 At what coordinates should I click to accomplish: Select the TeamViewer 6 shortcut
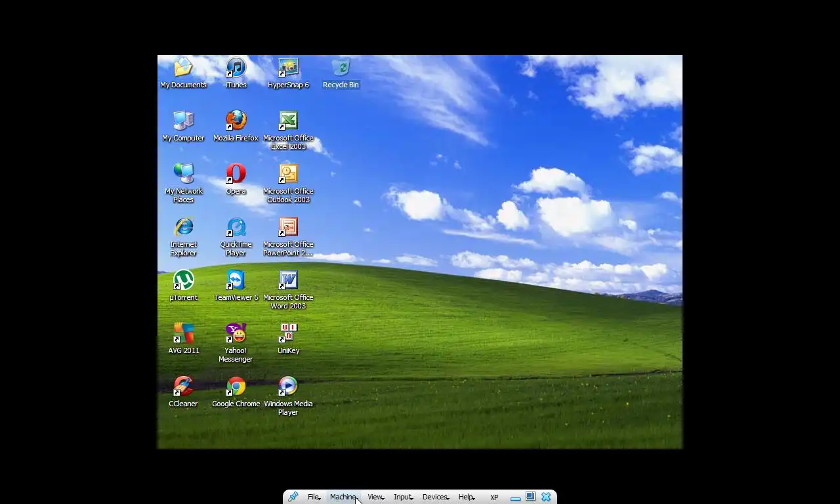click(236, 285)
